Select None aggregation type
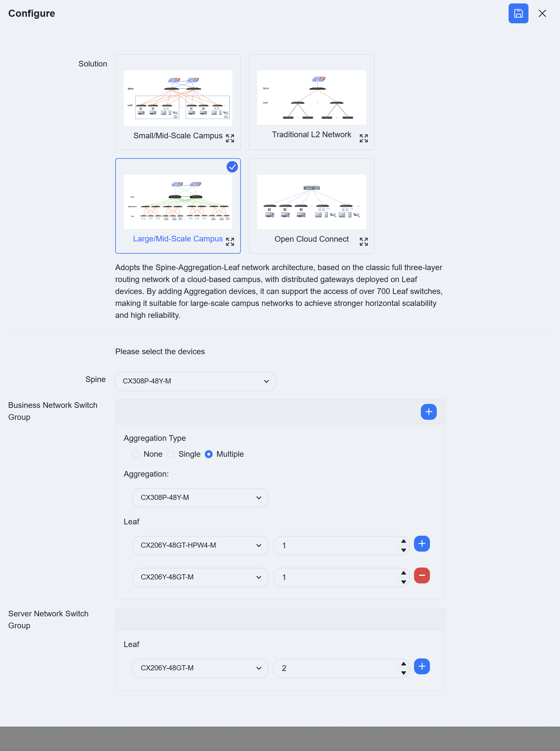 pyautogui.click(x=135, y=454)
